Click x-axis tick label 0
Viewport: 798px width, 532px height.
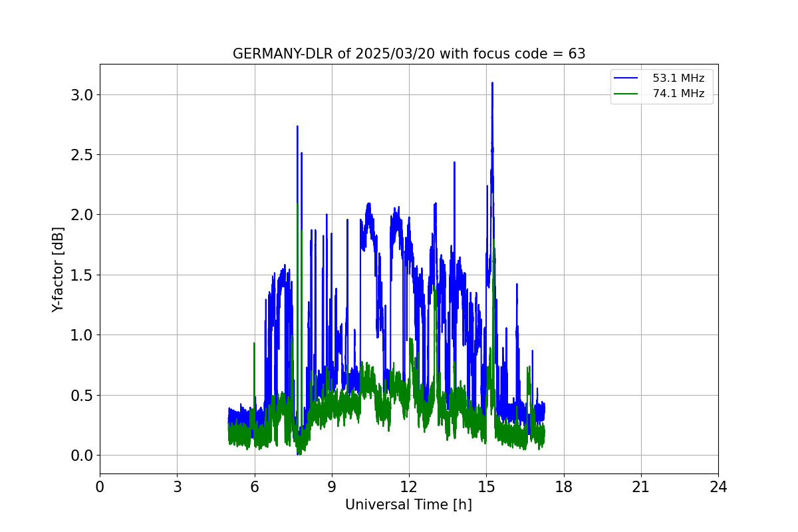click(x=100, y=487)
